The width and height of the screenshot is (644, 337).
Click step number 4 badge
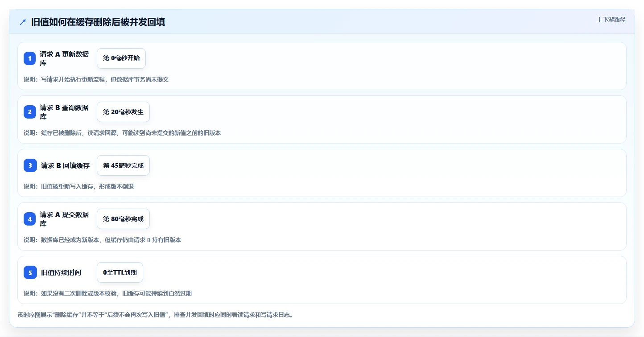[x=30, y=219]
